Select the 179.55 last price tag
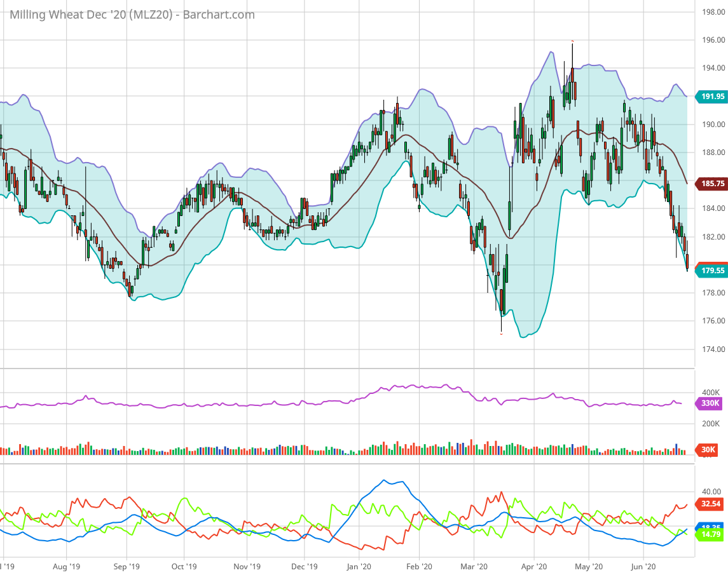 [712, 271]
